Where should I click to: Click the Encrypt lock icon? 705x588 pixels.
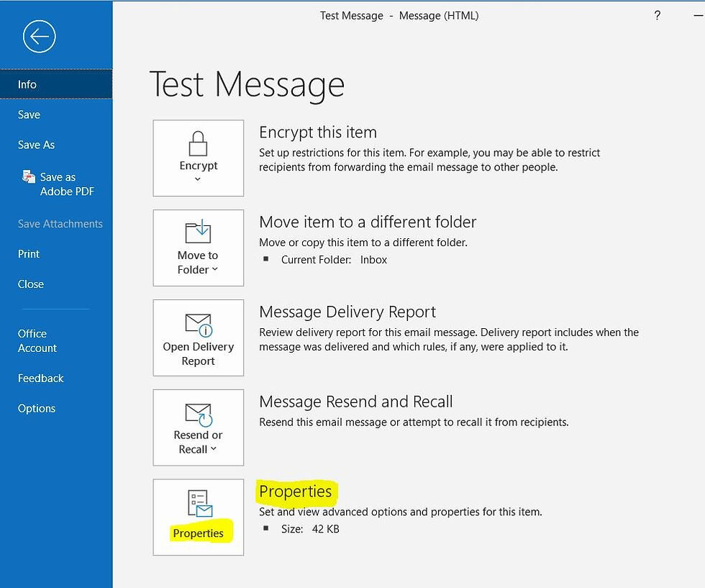[x=198, y=143]
